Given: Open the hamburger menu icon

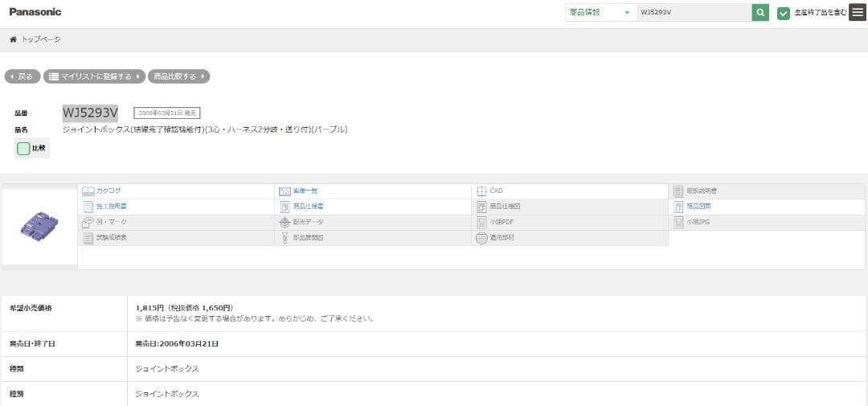Looking at the screenshot, I should tap(858, 13).
